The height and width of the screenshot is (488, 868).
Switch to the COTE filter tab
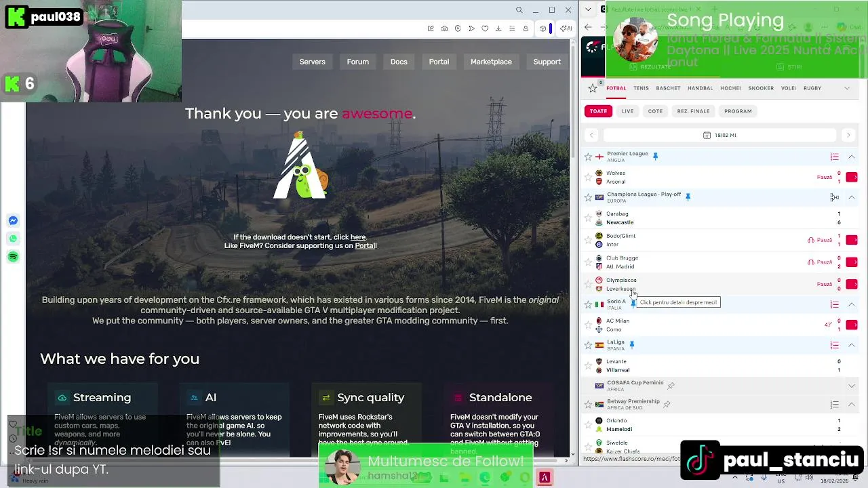pyautogui.click(x=655, y=111)
